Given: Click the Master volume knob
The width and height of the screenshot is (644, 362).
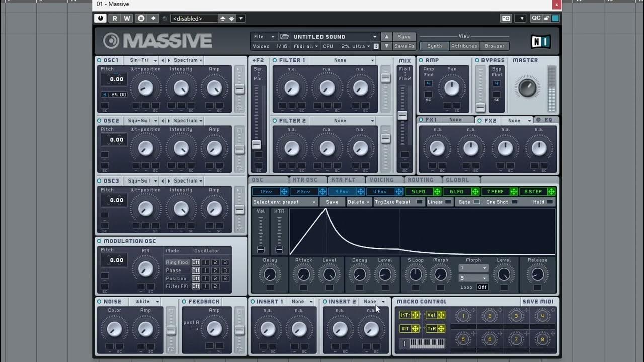Looking at the screenshot, I should [x=527, y=88].
